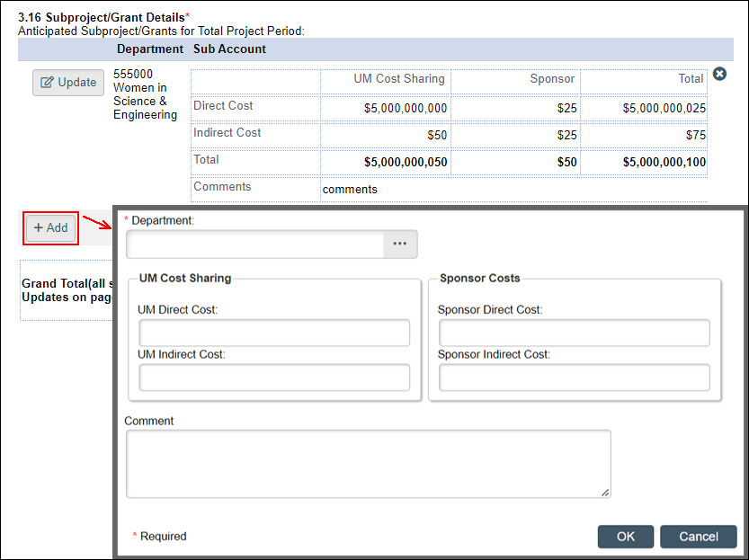
Task: Select the 'comments' text in the Comments row
Action: pyautogui.click(x=350, y=190)
